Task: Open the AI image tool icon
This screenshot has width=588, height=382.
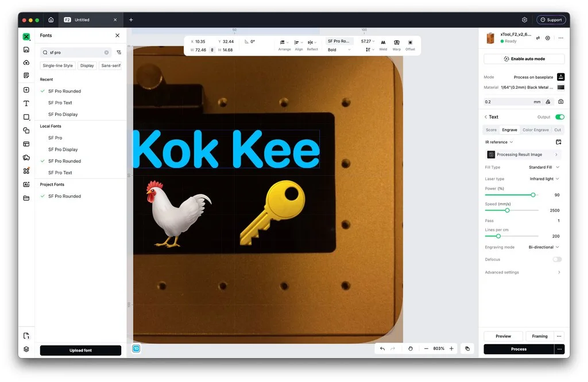Action: 26,184
